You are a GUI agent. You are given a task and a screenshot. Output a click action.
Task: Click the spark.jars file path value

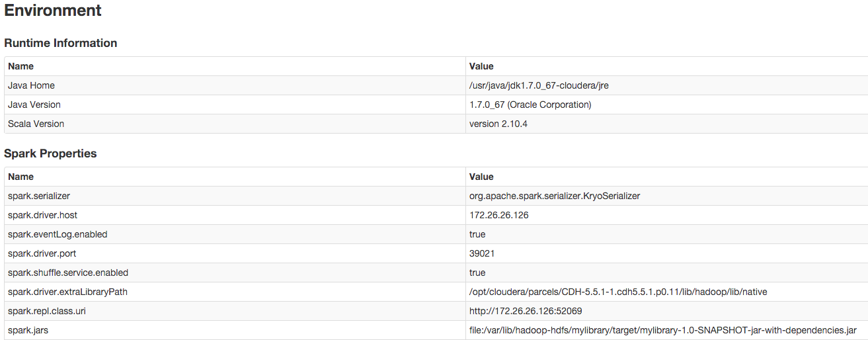coord(662,330)
